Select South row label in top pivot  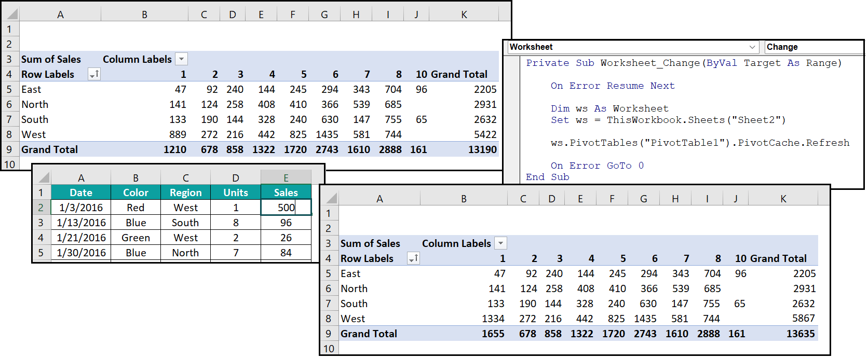pyautogui.click(x=35, y=119)
